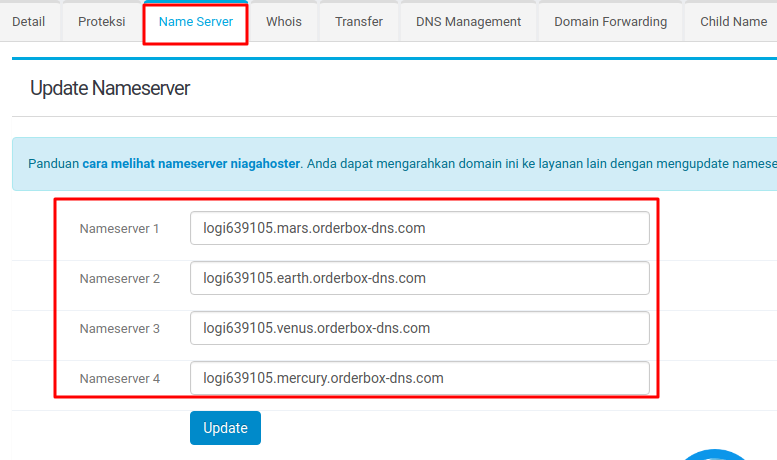Follow the cara melihat nameserver niagahoster link
This screenshot has height=460, width=777.
click(x=191, y=164)
